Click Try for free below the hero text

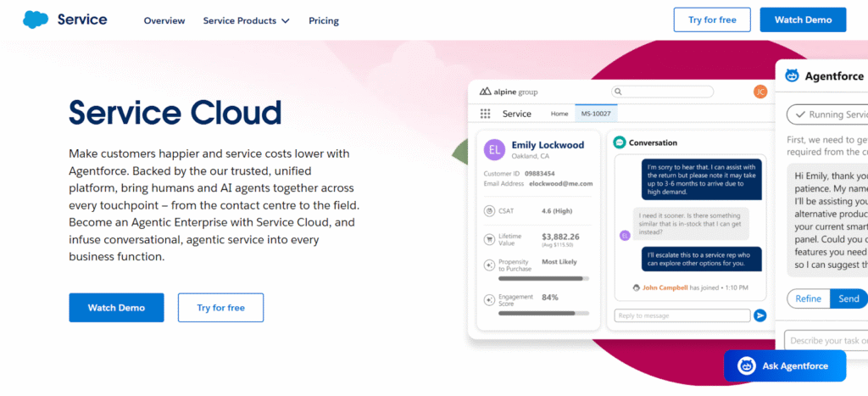pos(220,308)
